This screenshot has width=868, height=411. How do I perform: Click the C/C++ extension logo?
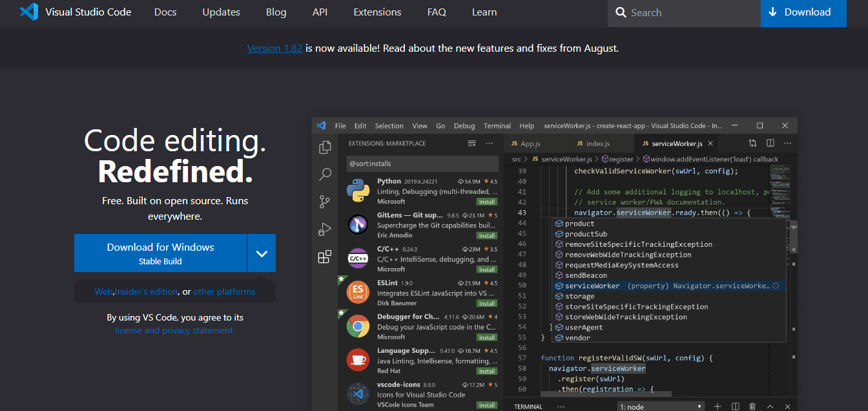pyautogui.click(x=358, y=258)
